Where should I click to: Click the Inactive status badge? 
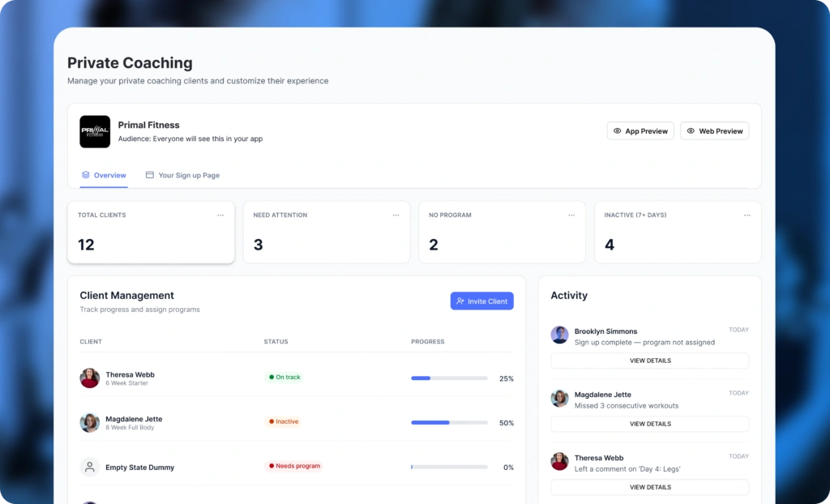point(284,421)
